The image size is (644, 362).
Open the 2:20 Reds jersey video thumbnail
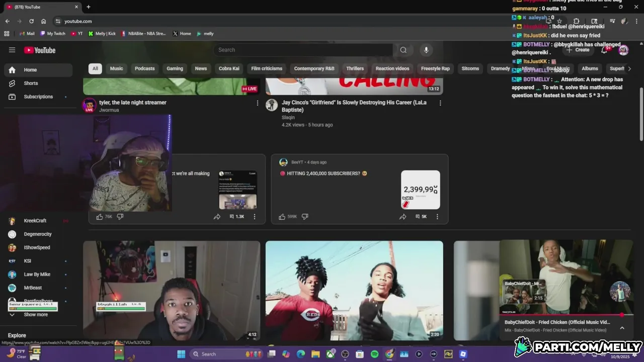coord(354,291)
